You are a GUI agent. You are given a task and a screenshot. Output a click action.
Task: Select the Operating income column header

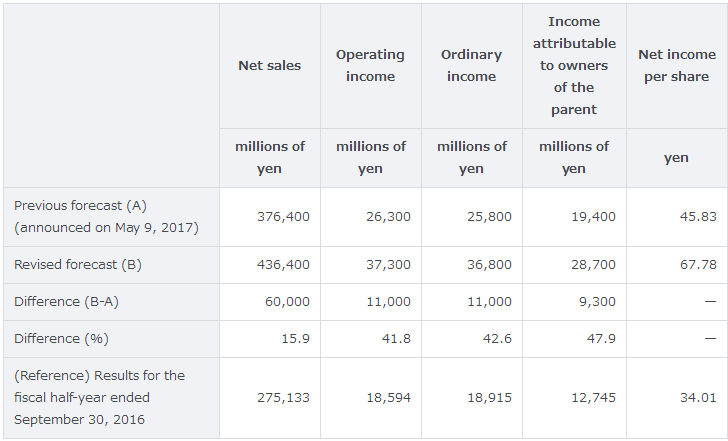[x=370, y=65]
